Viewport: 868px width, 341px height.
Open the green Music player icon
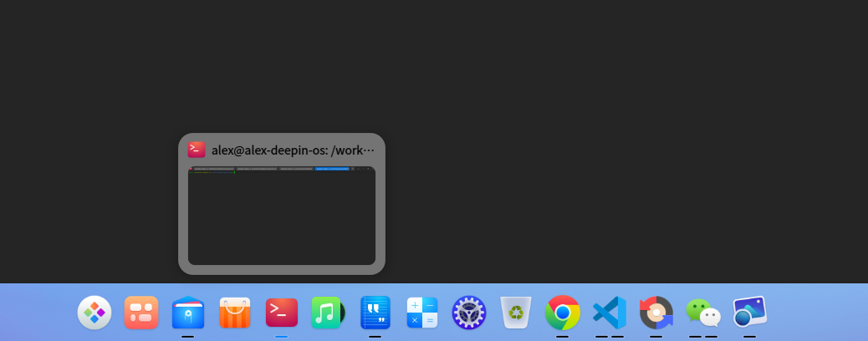click(328, 313)
